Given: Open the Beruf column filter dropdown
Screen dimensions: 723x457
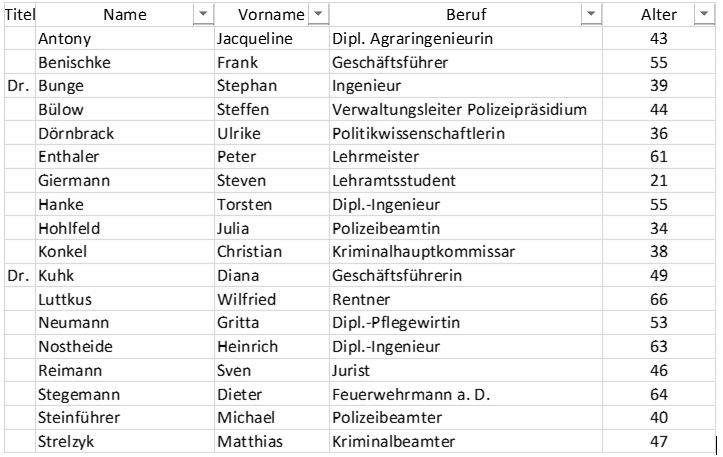Looking at the screenshot, I should pyautogui.click(x=591, y=15).
